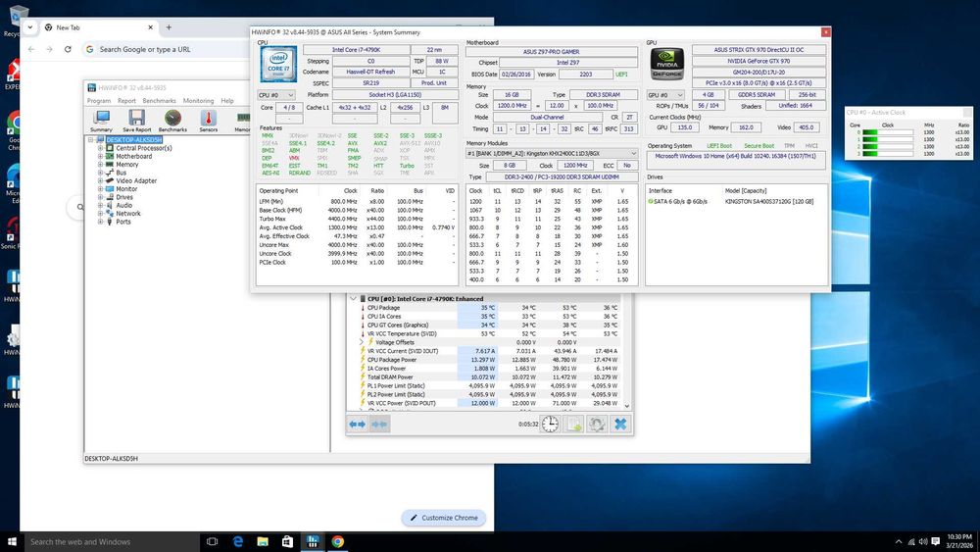Image resolution: width=980 pixels, height=552 pixels.
Task: Open Task View on the taskbar
Action: 212,541
